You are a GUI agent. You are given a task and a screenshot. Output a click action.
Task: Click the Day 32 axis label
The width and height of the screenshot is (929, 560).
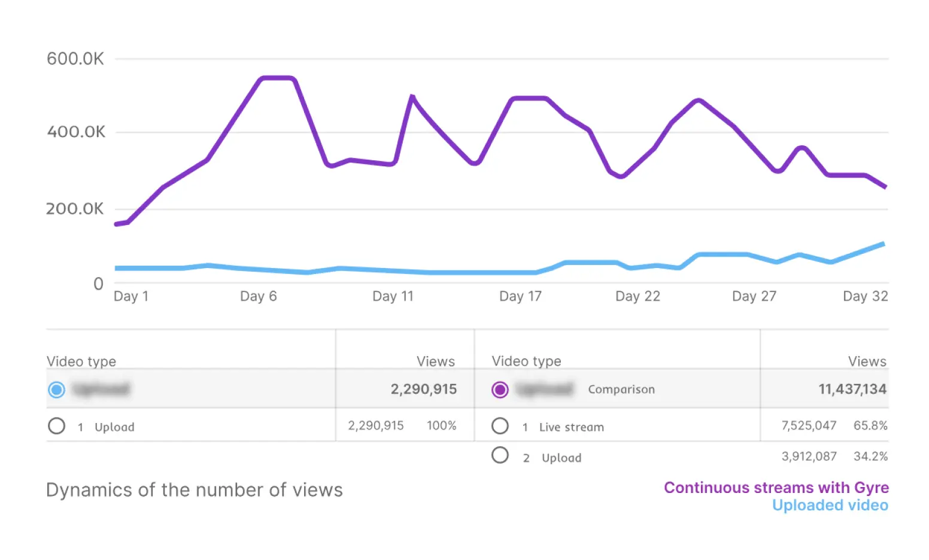865,297
